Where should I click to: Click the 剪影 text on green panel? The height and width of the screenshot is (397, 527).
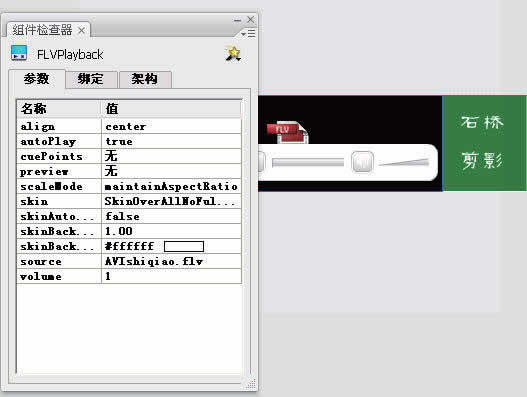482,160
